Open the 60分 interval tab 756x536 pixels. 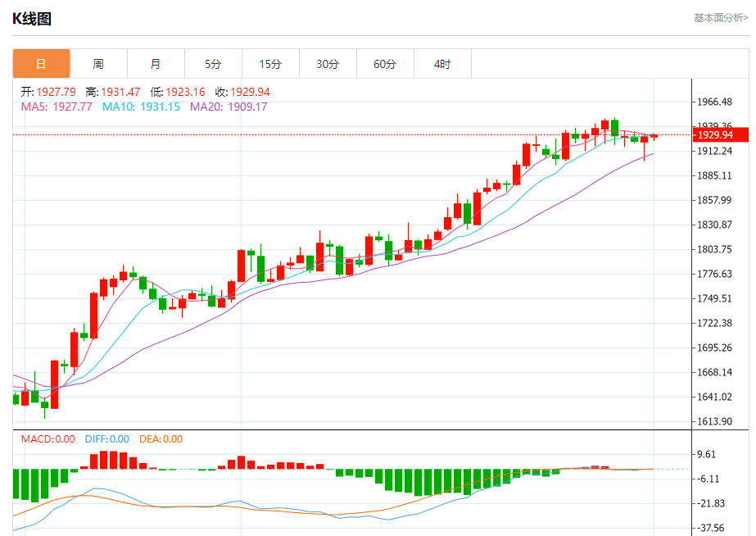point(385,64)
